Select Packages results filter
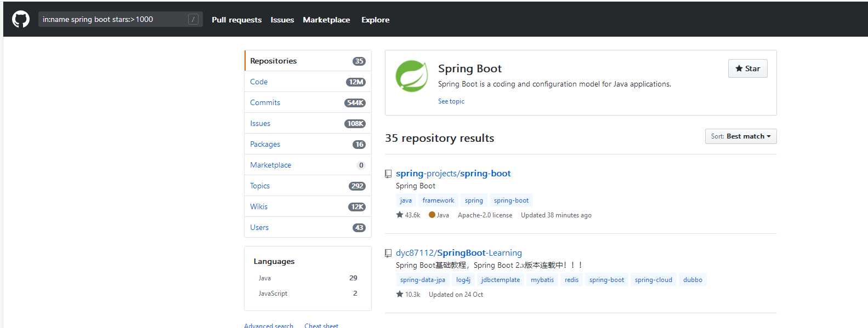Screen dimensions: 868x328 pyautogui.click(x=308, y=144)
